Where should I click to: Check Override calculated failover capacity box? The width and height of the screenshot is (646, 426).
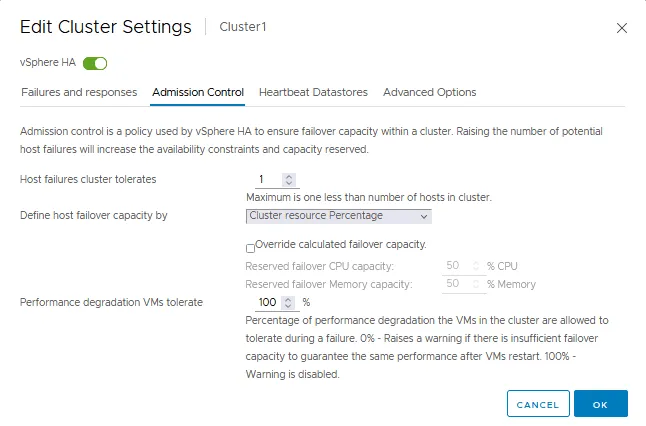(251, 247)
